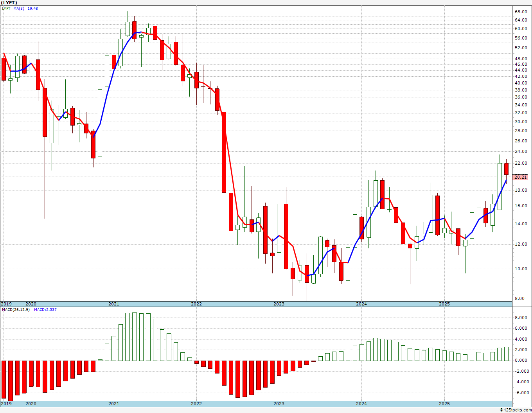
Task: Click 2023 on the price chart timeline
Action: 279,304
